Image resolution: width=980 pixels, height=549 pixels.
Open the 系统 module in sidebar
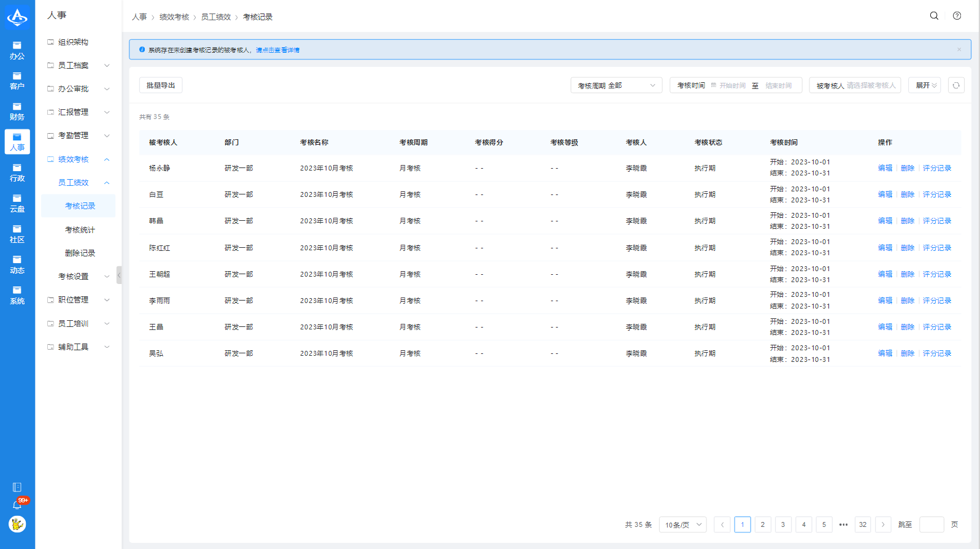(17, 295)
